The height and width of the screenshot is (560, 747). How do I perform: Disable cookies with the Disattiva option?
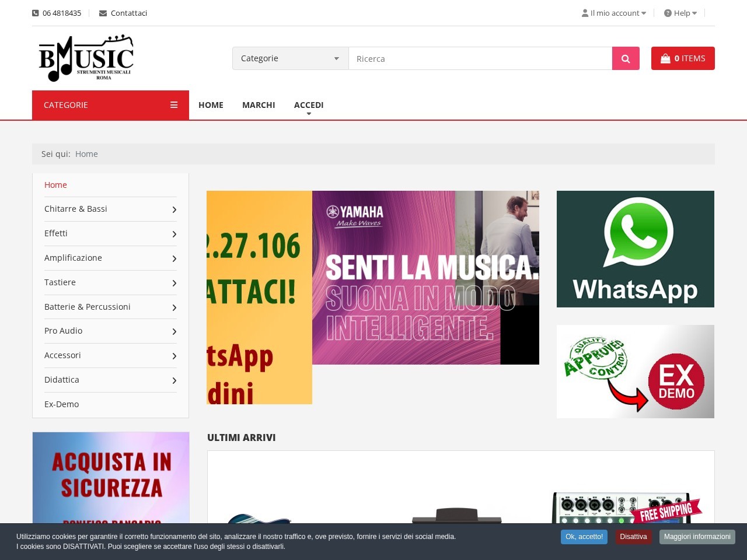click(633, 537)
